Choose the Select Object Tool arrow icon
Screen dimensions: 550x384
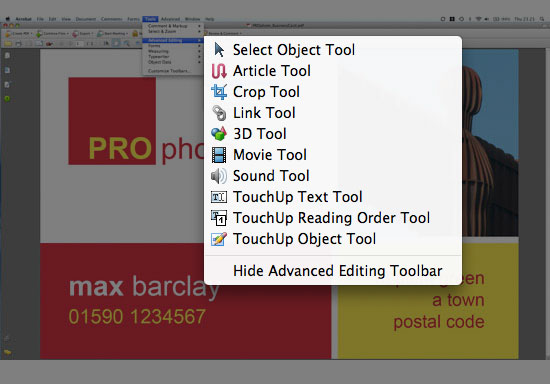[x=219, y=50]
